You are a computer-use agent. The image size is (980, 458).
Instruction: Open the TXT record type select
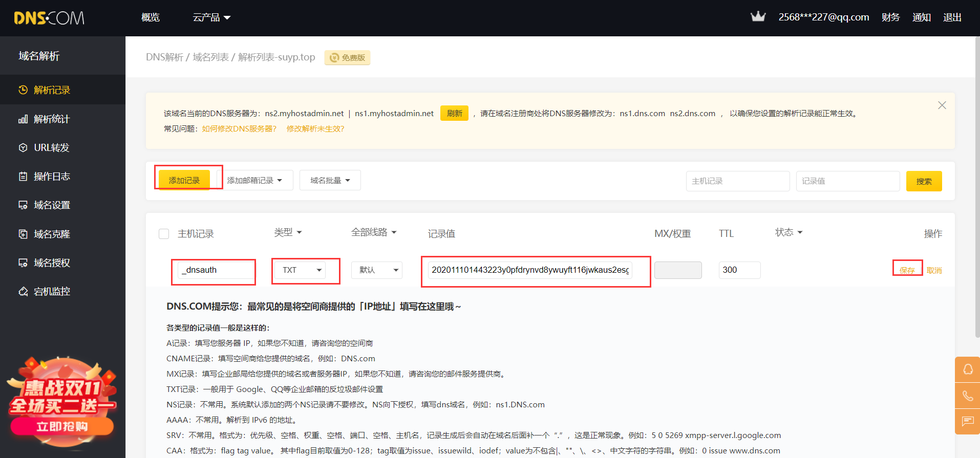(x=301, y=270)
